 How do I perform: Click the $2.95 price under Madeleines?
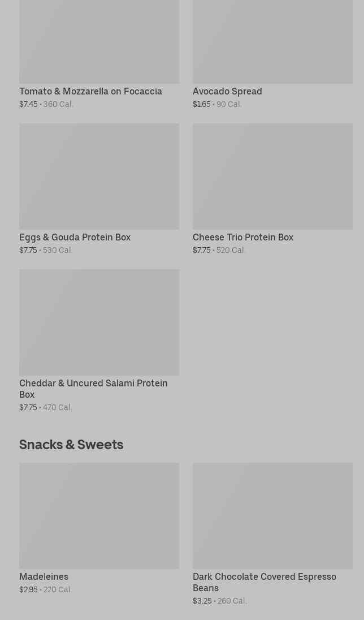pyautogui.click(x=28, y=590)
